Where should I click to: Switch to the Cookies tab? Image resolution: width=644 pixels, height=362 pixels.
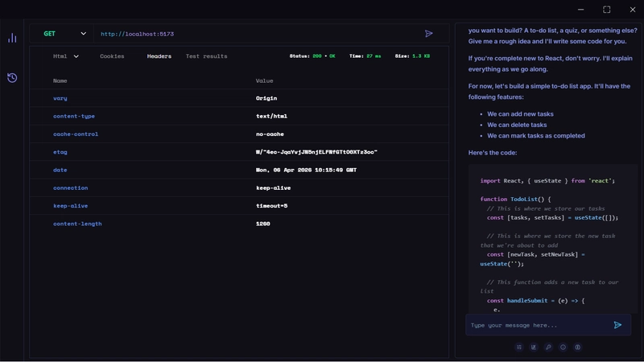click(112, 56)
